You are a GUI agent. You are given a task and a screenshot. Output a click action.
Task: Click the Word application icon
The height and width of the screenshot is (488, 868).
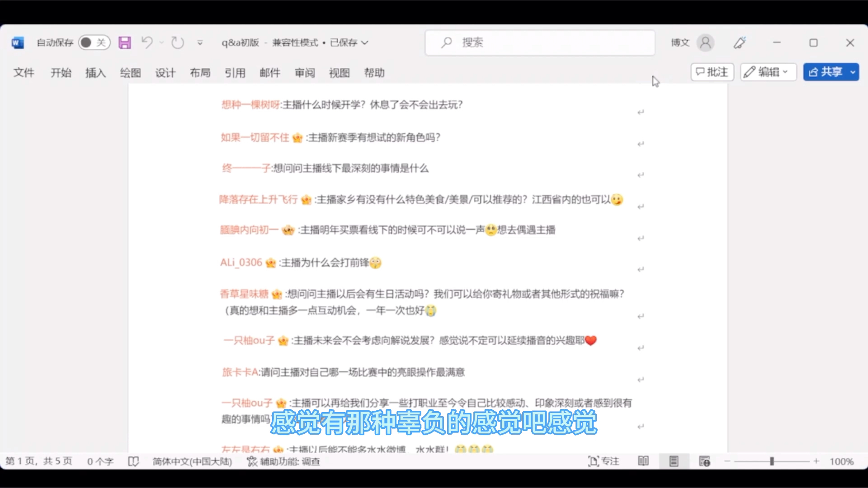coord(17,43)
